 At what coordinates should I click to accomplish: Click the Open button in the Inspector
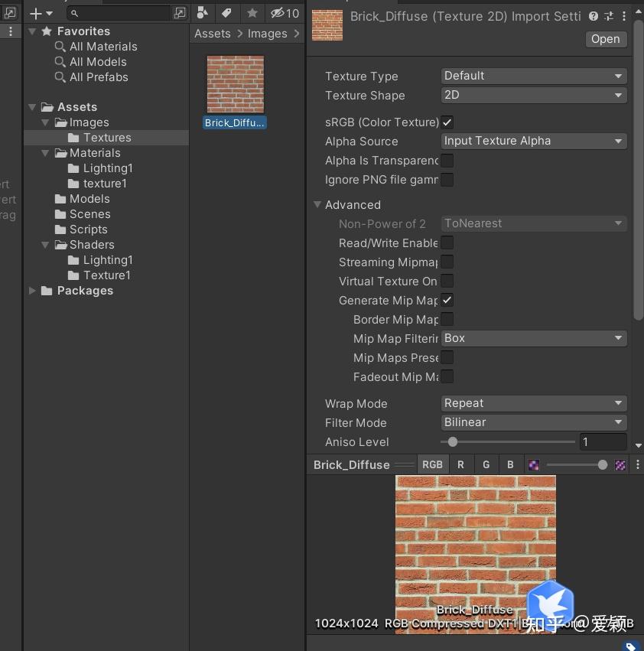[x=605, y=39]
